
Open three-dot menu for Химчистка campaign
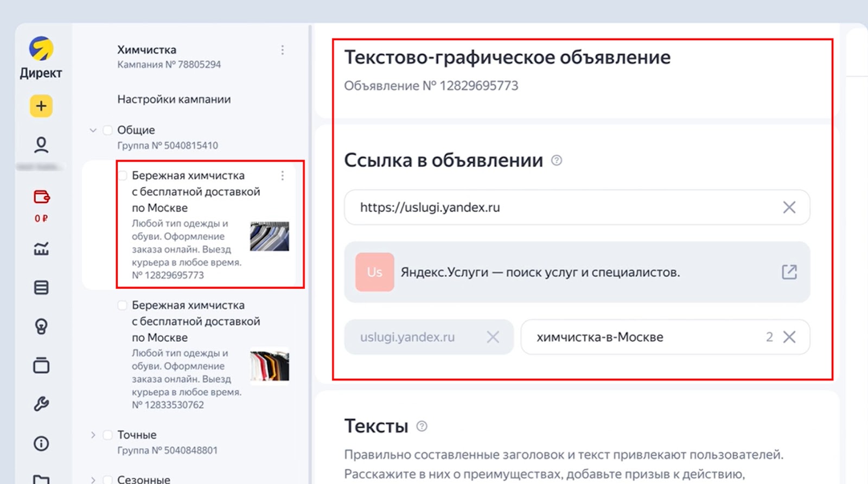point(283,50)
